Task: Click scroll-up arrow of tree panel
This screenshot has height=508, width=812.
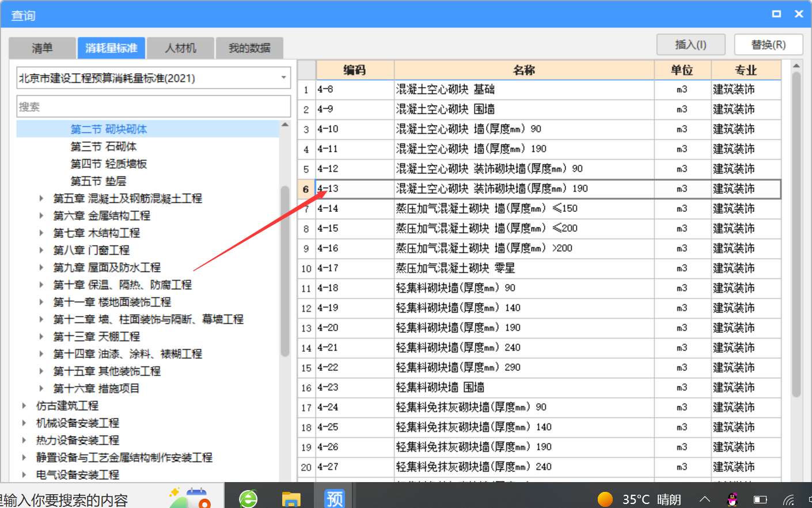Action: (x=284, y=125)
